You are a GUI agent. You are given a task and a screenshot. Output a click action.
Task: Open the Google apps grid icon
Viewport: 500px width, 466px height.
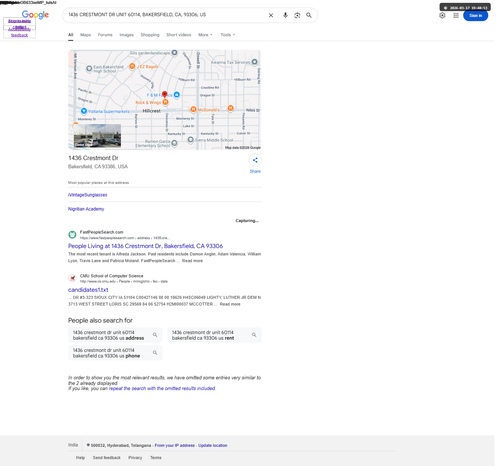[x=456, y=15]
